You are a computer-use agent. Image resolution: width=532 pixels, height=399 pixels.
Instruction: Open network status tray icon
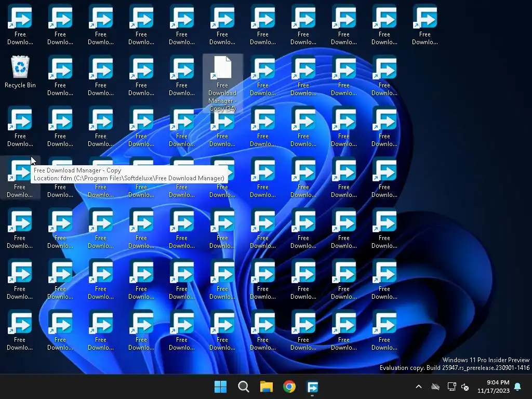pos(451,387)
